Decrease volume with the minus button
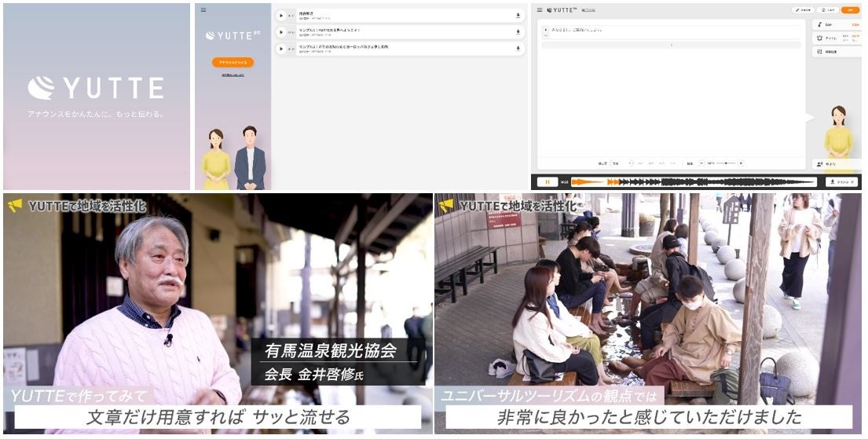 point(701,163)
